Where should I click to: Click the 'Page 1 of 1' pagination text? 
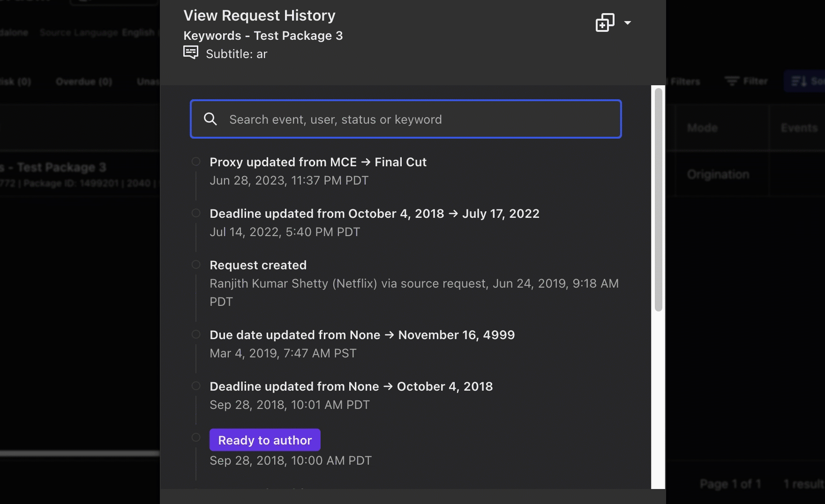(730, 483)
